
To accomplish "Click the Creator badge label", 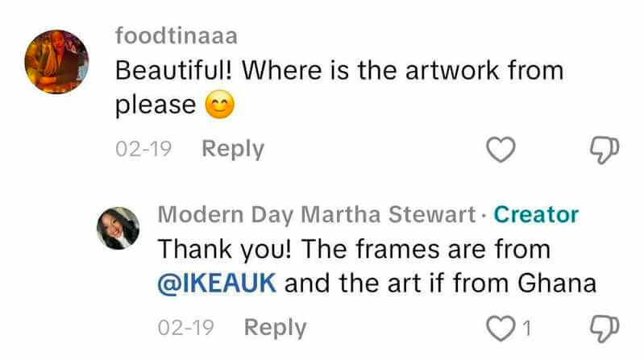I will point(536,214).
